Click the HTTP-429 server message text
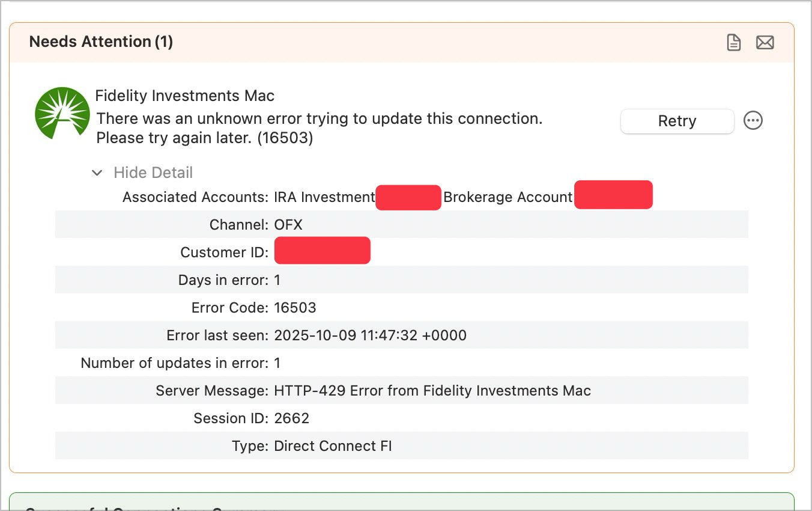 click(432, 391)
